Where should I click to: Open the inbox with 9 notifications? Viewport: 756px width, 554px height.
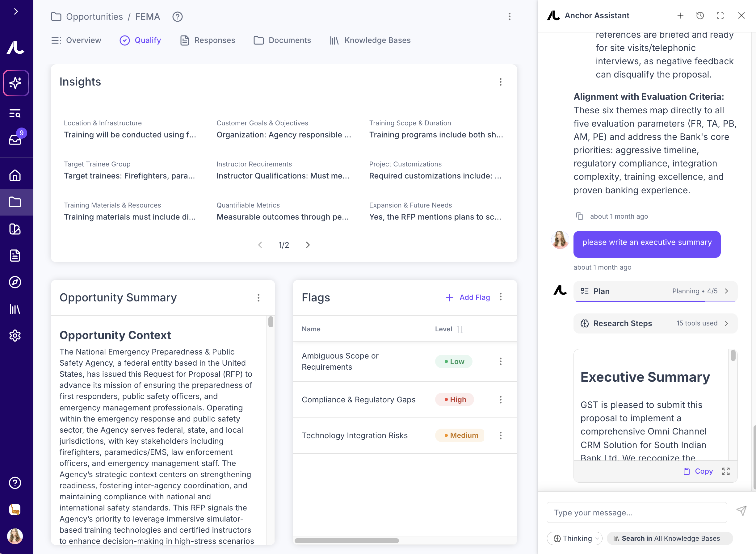pyautogui.click(x=15, y=139)
